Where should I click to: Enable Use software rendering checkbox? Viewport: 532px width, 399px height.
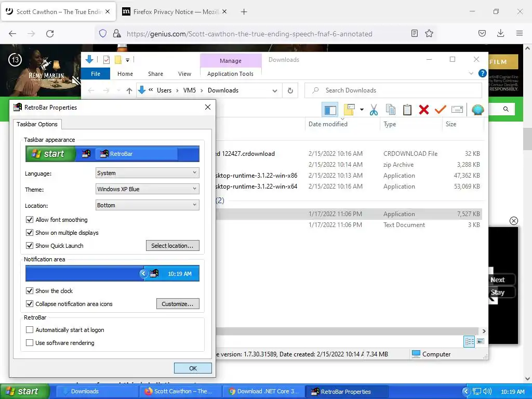tap(30, 343)
